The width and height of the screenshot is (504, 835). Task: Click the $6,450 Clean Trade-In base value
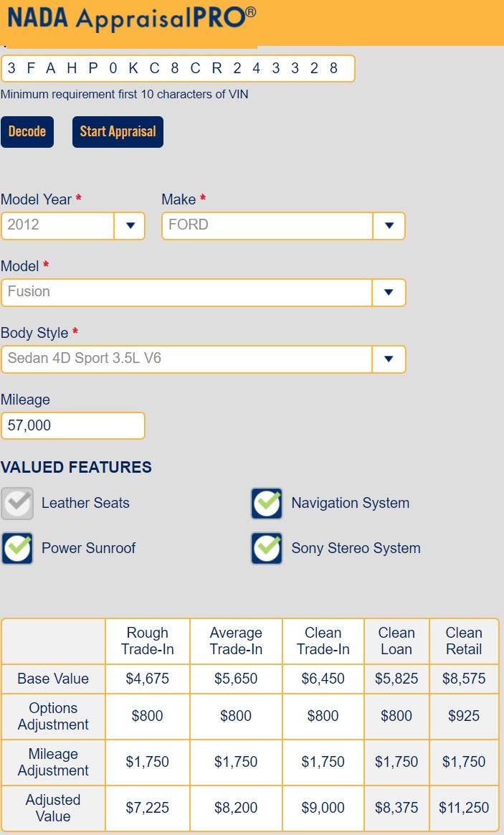click(323, 679)
